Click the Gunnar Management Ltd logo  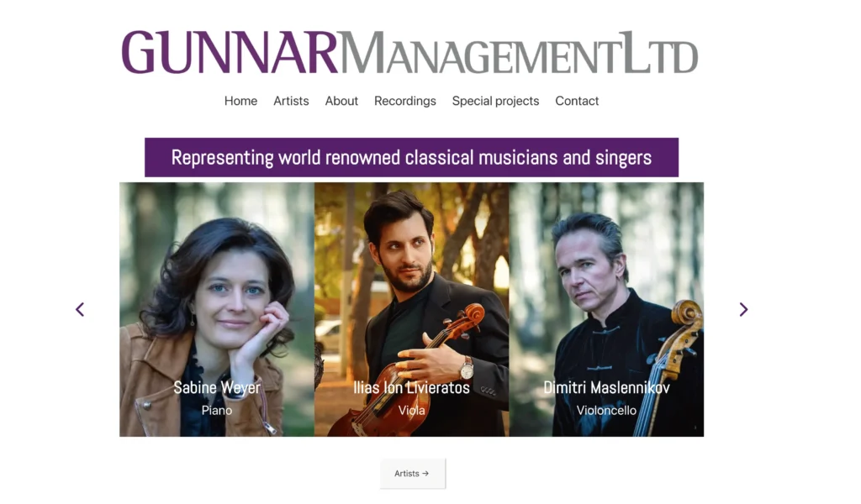(x=409, y=53)
